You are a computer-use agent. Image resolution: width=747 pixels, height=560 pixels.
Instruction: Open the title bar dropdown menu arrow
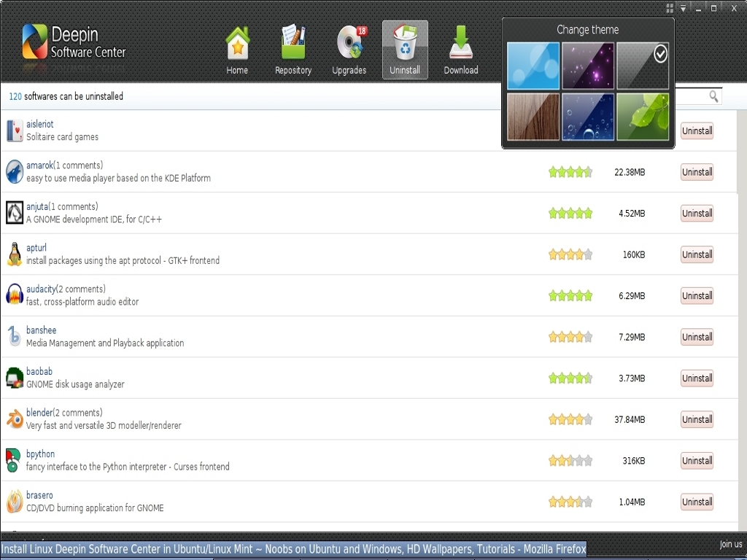pos(683,8)
